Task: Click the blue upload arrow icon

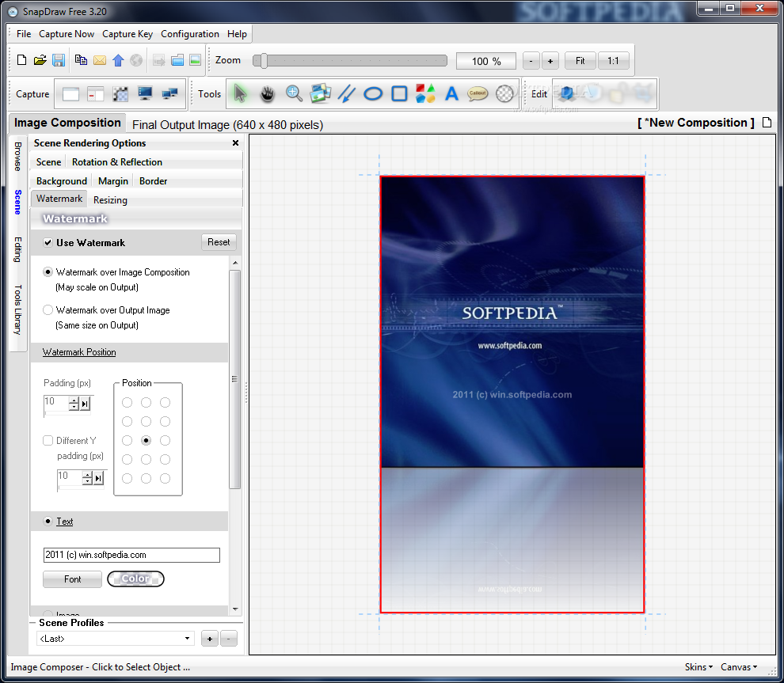Action: click(x=118, y=60)
